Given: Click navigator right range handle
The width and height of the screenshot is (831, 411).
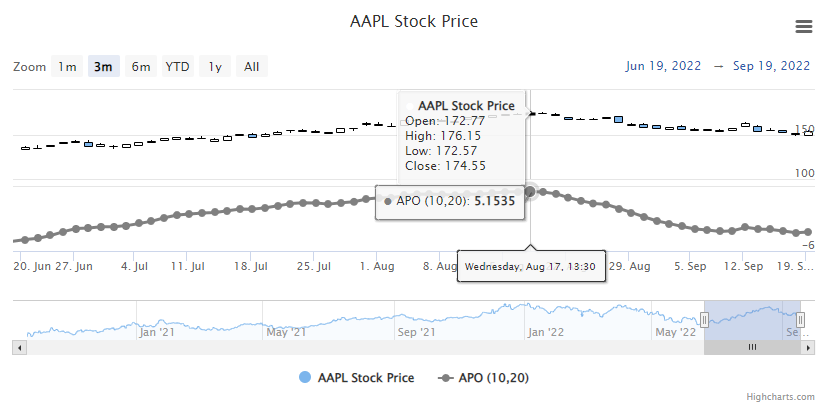Looking at the screenshot, I should 800,319.
